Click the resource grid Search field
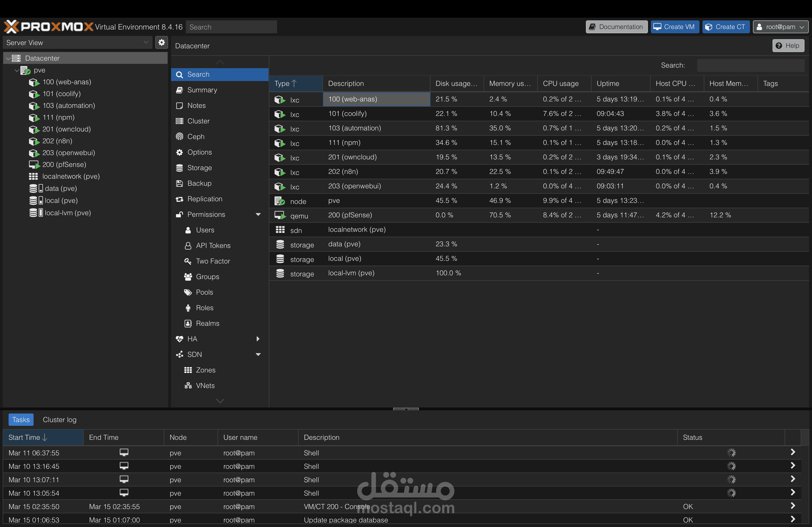This screenshot has width=812, height=527. point(751,65)
